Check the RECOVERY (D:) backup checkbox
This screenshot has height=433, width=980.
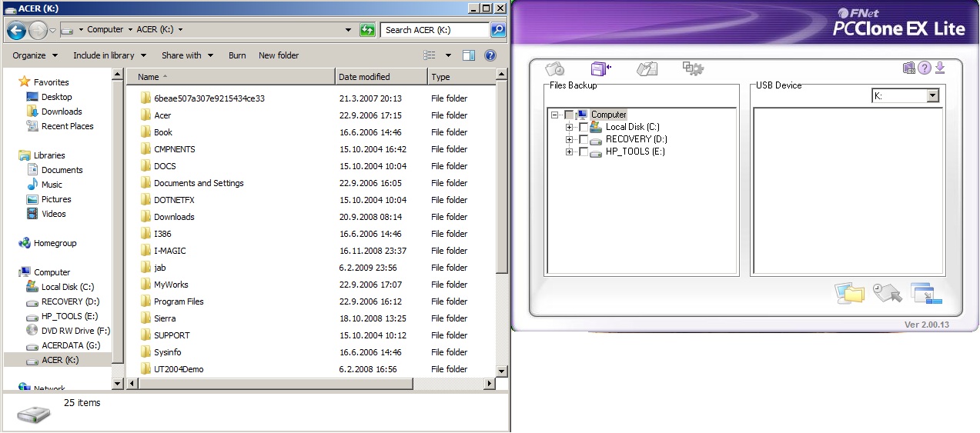tap(584, 139)
